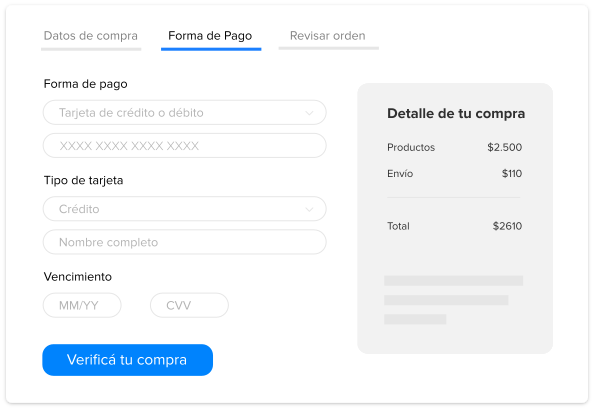Viewport: 594px width, 410px height.
Task: Click the CVV security code field
Action: pyautogui.click(x=189, y=305)
